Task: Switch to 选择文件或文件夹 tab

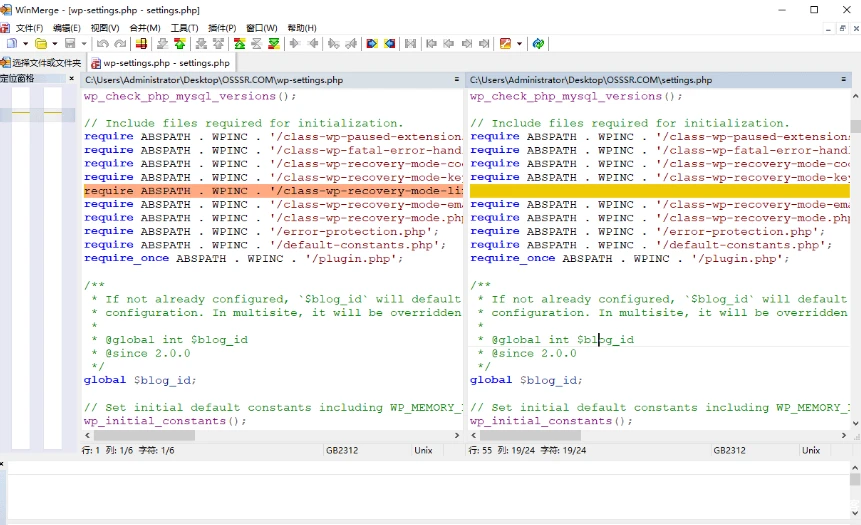Action: click(x=42, y=63)
